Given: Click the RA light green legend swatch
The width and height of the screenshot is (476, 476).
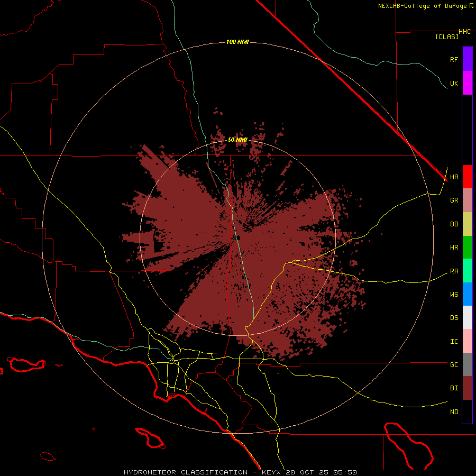Looking at the screenshot, I should click(x=467, y=271).
